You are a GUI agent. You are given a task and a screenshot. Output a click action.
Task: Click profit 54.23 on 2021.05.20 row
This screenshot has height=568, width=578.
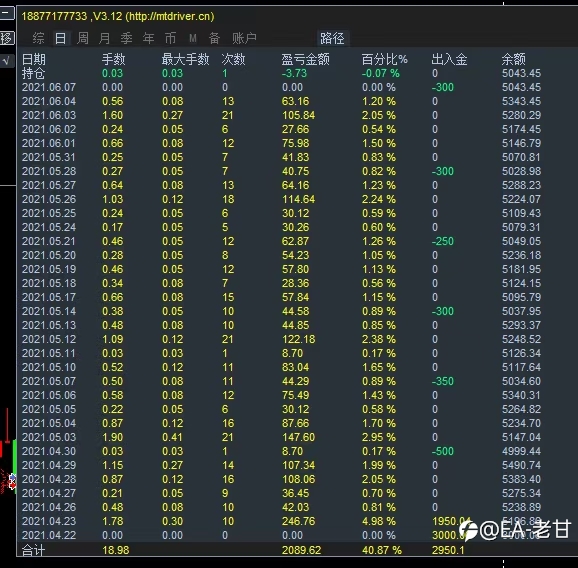(x=296, y=255)
